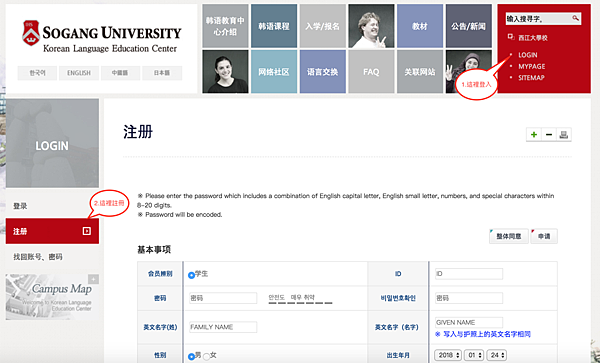Screen dimensions: 600x363
Task: Click the plus icon on Campus Map
Action: click(x=93, y=279)
